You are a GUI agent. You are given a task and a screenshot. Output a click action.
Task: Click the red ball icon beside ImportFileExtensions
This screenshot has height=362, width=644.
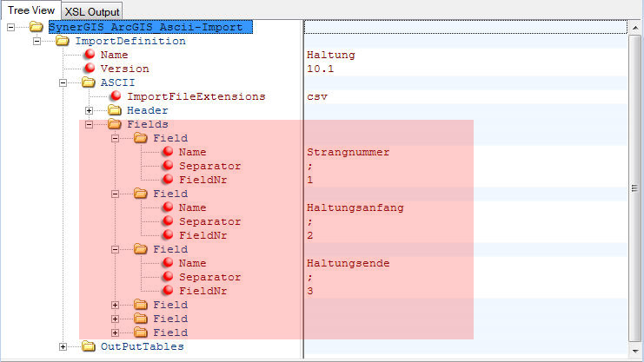[x=115, y=96]
